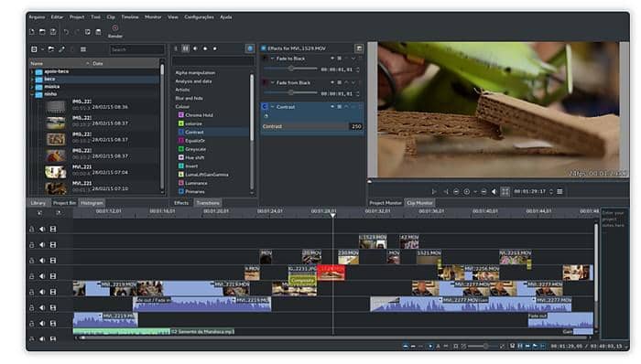The height and width of the screenshot is (364, 641).
Task: Click the reset icon under the Contrast effect
Action: coord(266,116)
